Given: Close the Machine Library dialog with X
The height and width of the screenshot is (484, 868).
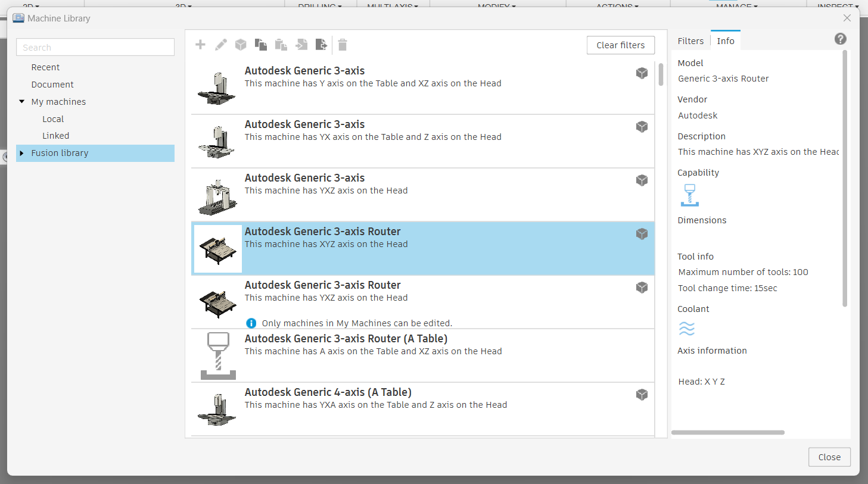Looking at the screenshot, I should coord(847,18).
